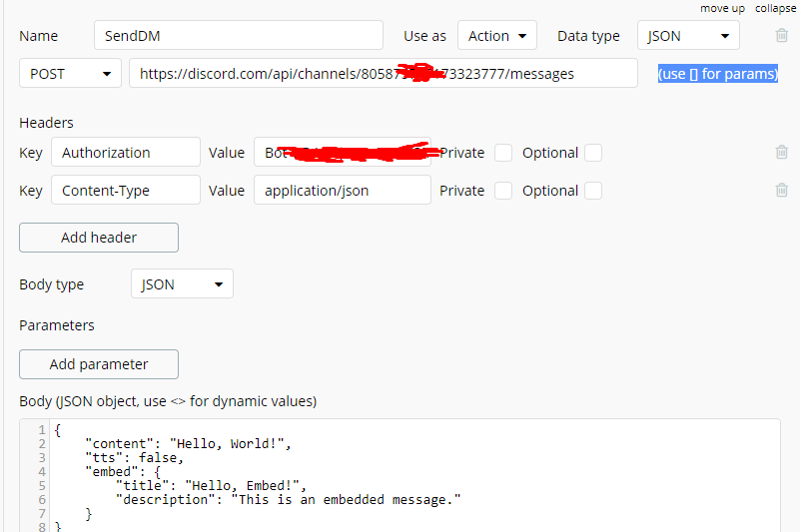Remove the Authorization header with trash icon
This screenshot has height=532, width=800.
[781, 152]
